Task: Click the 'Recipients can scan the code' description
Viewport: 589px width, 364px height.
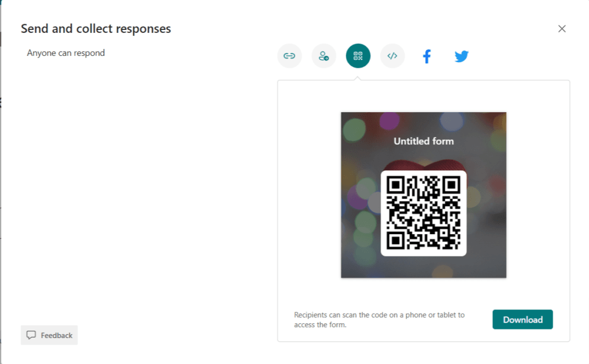Action: [380, 320]
